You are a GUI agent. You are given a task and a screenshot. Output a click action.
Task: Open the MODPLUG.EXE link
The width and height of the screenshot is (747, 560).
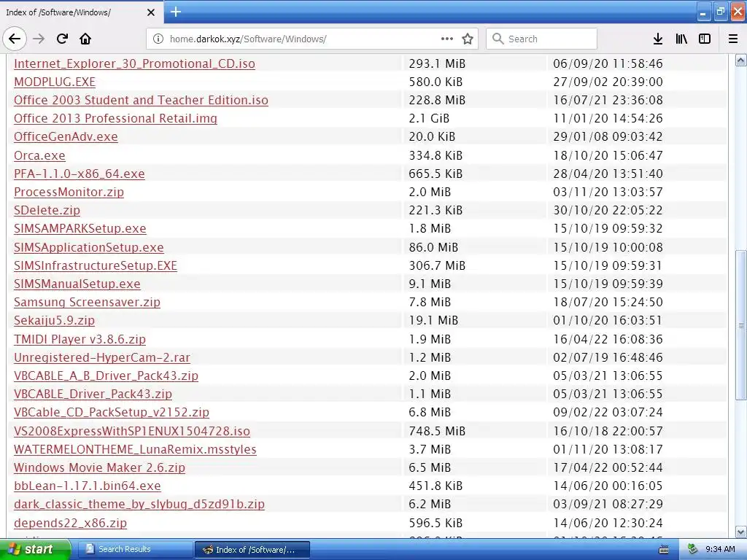coord(55,82)
